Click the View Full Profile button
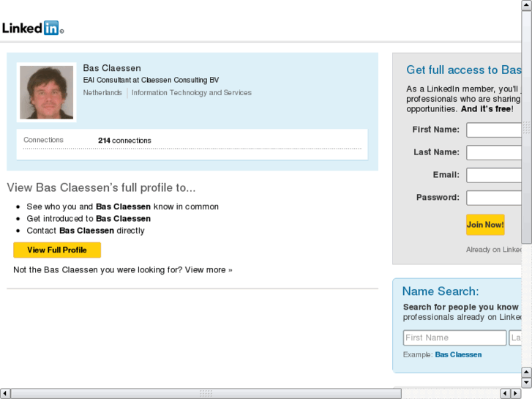Screen dimensions: 532x399 point(57,250)
